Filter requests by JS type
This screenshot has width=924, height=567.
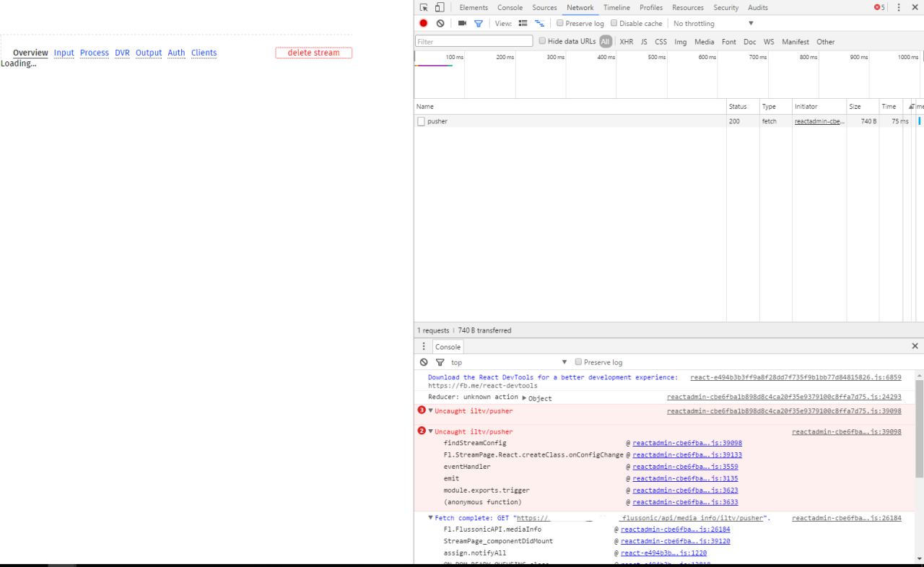pyautogui.click(x=644, y=42)
